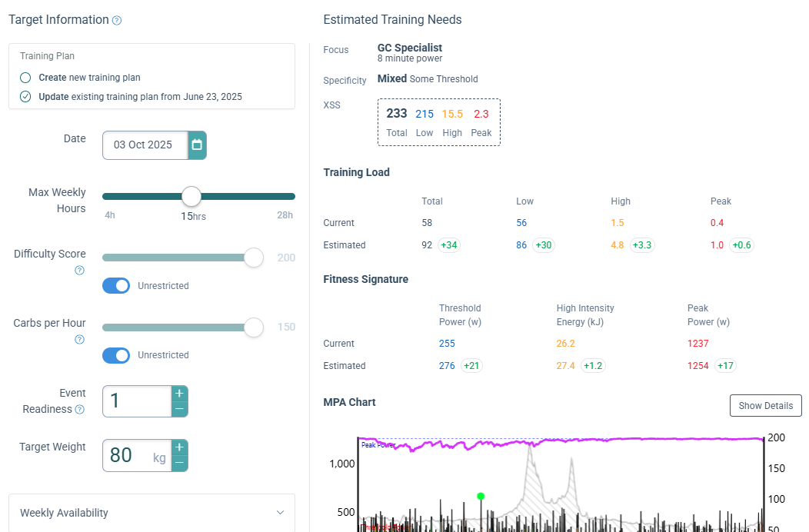Toggle Difficulty Score Unrestricted switch
Viewport: 809px width, 532px height.
pos(116,286)
